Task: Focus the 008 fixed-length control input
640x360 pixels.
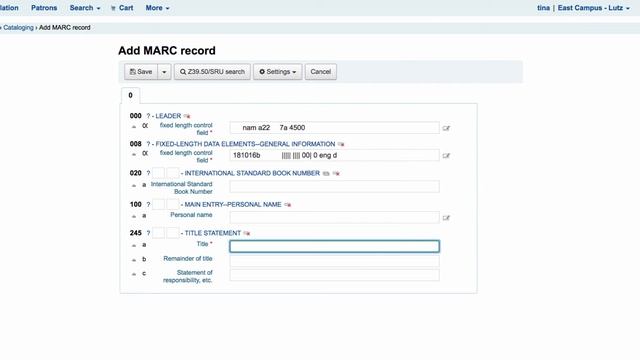Action: [334, 155]
